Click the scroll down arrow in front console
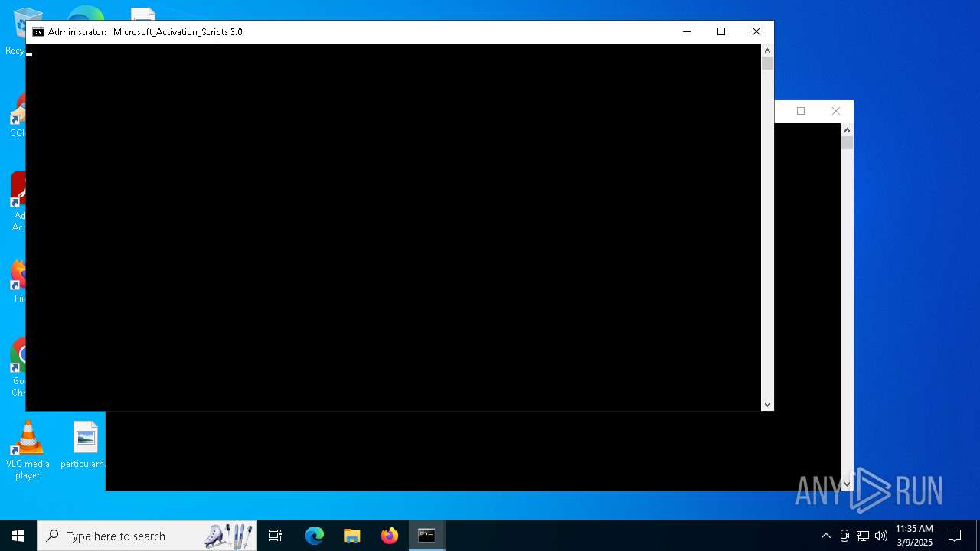 [767, 405]
